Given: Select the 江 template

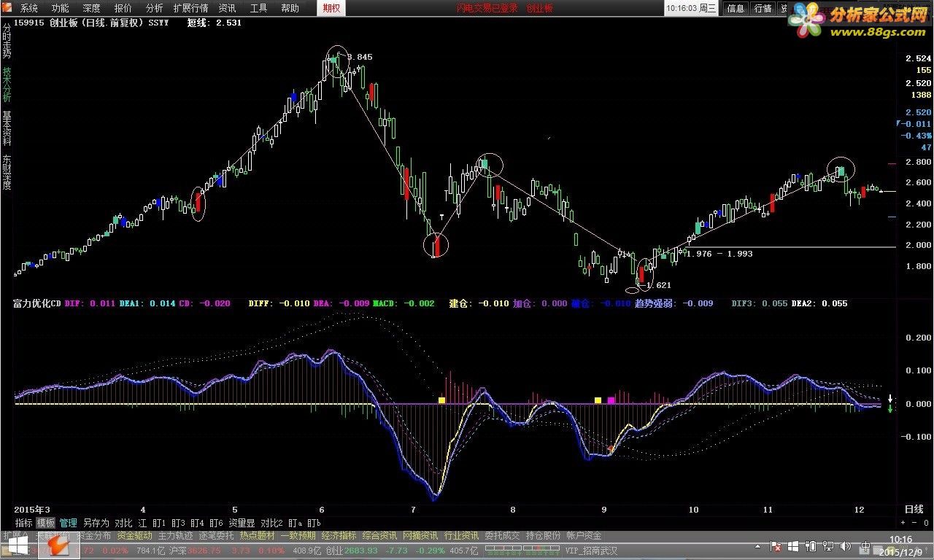Looking at the screenshot, I should (143, 523).
